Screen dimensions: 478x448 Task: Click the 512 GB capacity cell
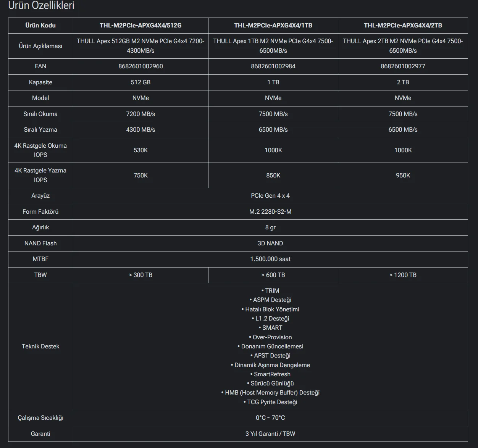tap(140, 82)
